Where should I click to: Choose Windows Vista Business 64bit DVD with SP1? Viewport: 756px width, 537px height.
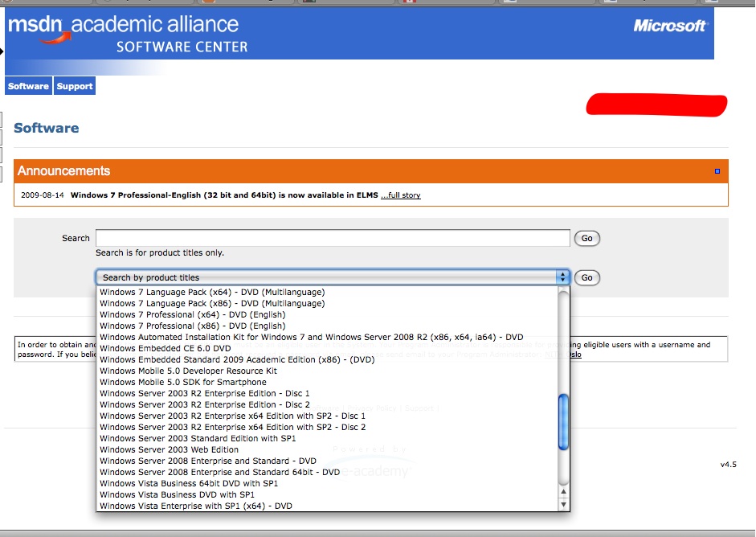click(327, 483)
